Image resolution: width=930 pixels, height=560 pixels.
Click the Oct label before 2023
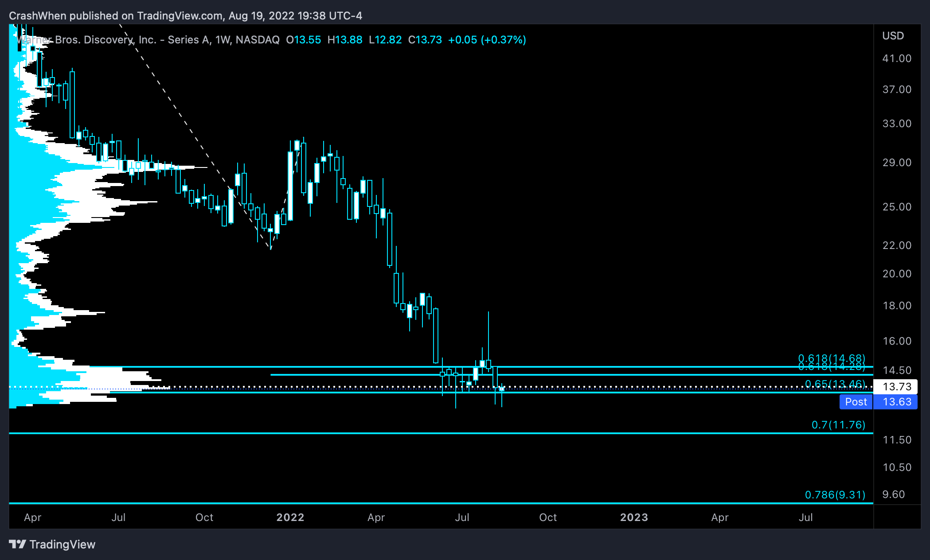[548, 517]
